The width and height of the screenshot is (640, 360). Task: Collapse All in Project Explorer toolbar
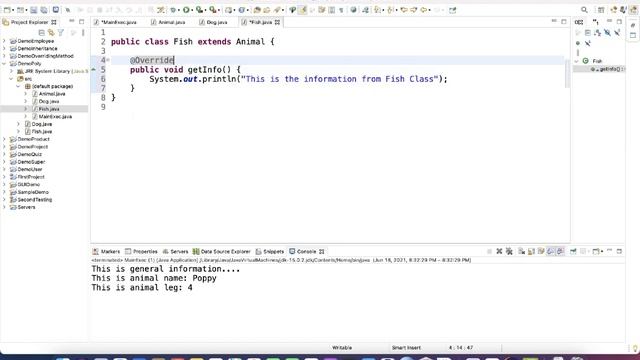tap(41, 32)
